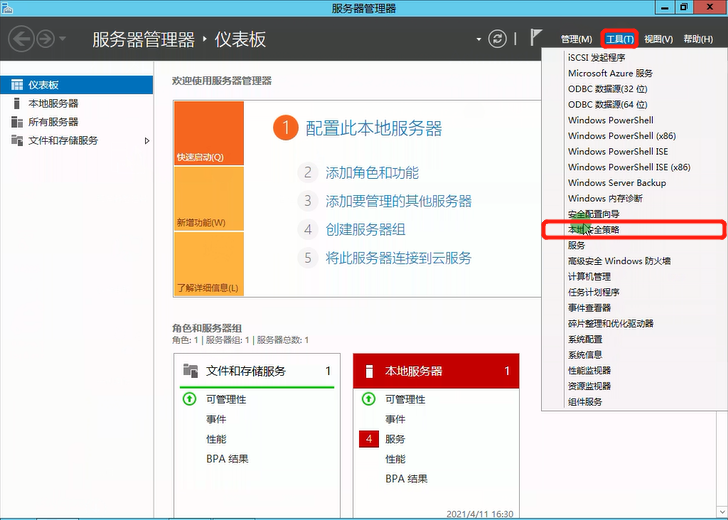Expand the 文件和存储服务 sidebar arrow
The image size is (728, 520).
pyautogui.click(x=147, y=141)
